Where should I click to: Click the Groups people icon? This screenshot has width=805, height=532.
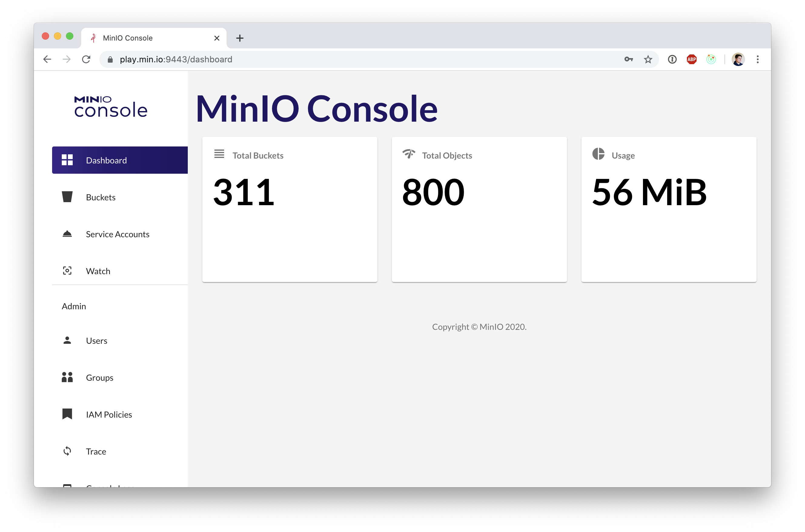(67, 377)
